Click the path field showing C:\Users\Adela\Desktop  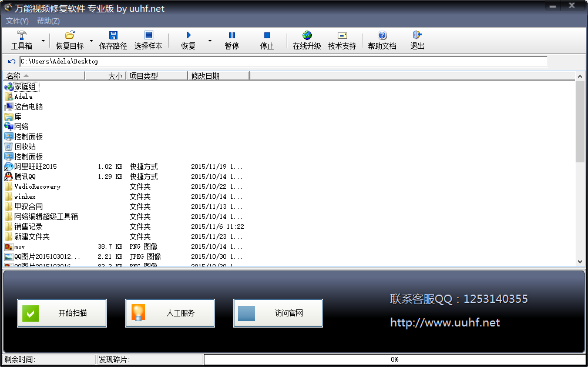283,61
